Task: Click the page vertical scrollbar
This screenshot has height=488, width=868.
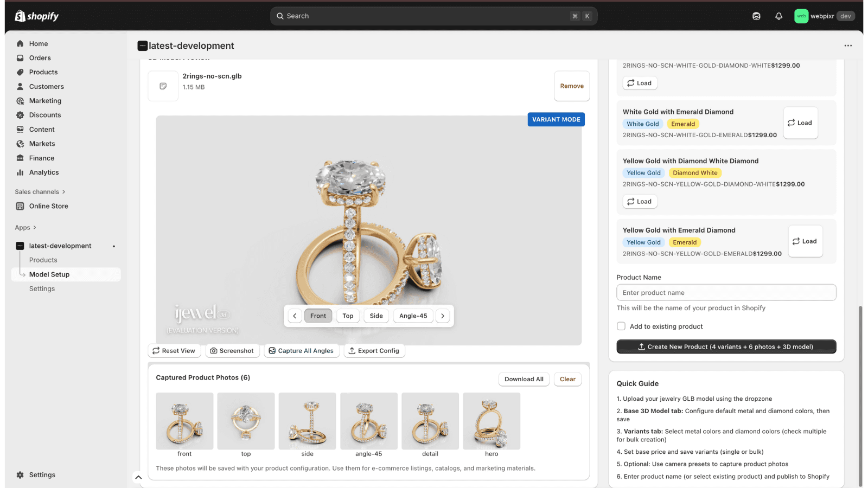Action: 860,396
